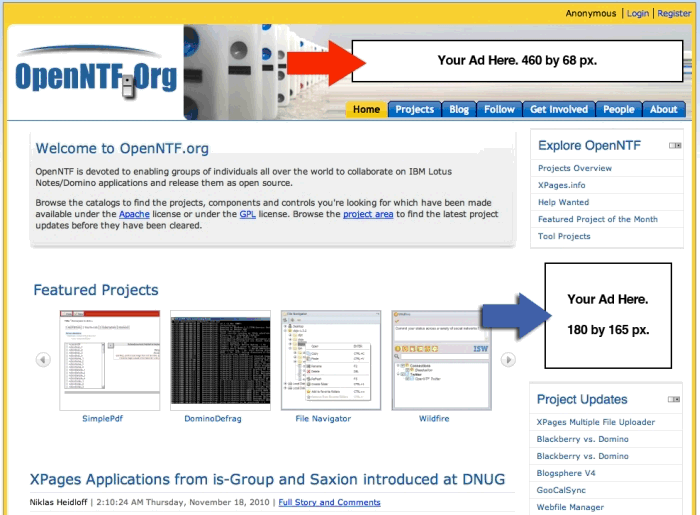
Task: Open the SimplePdf project thumbnail
Action: [110, 360]
